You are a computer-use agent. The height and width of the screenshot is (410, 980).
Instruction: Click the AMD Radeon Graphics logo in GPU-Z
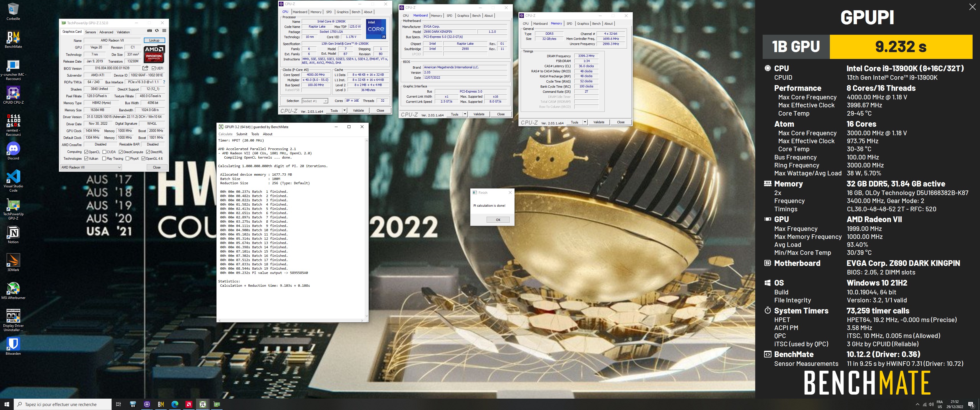coord(154,54)
